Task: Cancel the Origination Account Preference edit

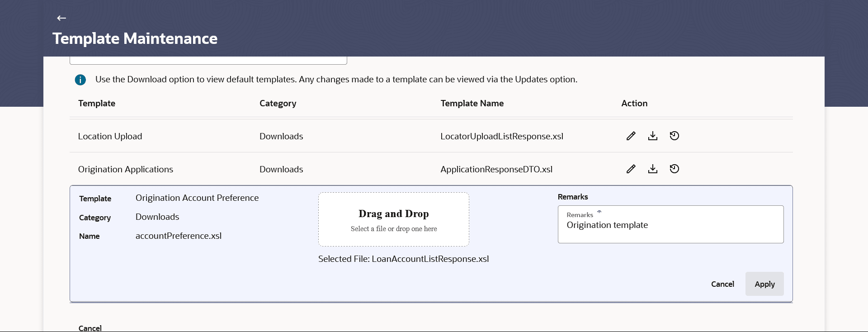Action: point(722,284)
